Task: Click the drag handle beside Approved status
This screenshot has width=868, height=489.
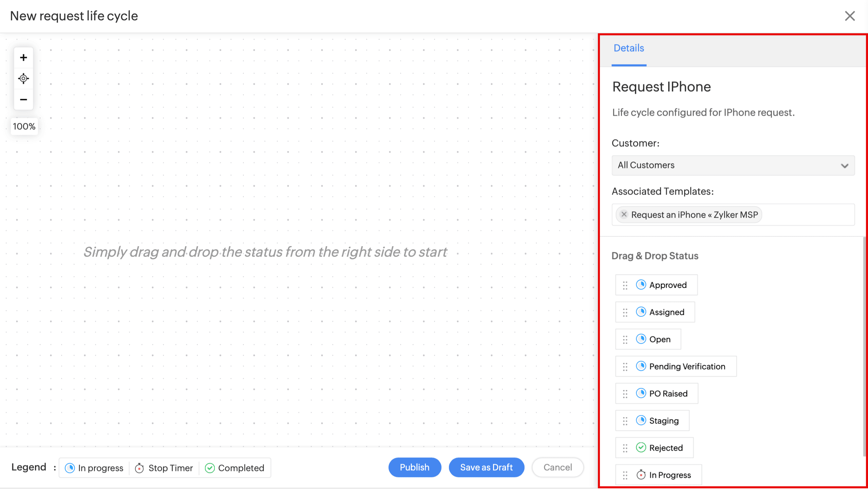Action: coord(625,285)
